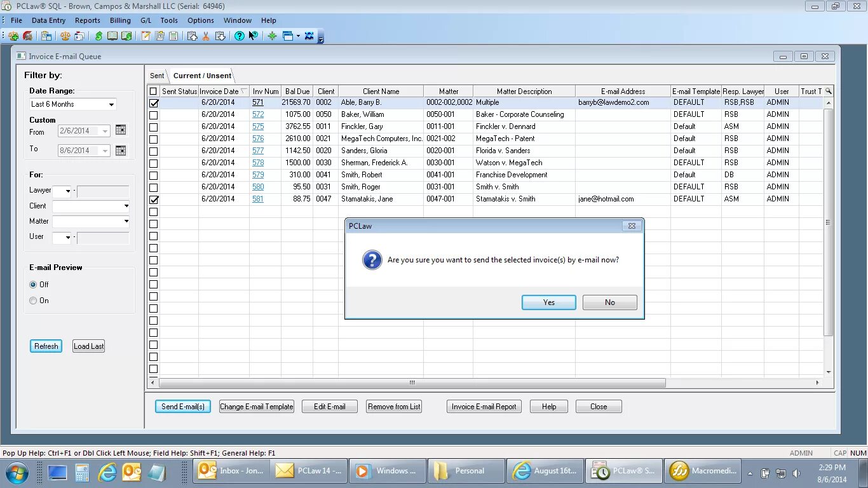Open pinned Outlook icon in taskbar
This screenshot has height=488, width=868.
pyautogui.click(x=132, y=472)
